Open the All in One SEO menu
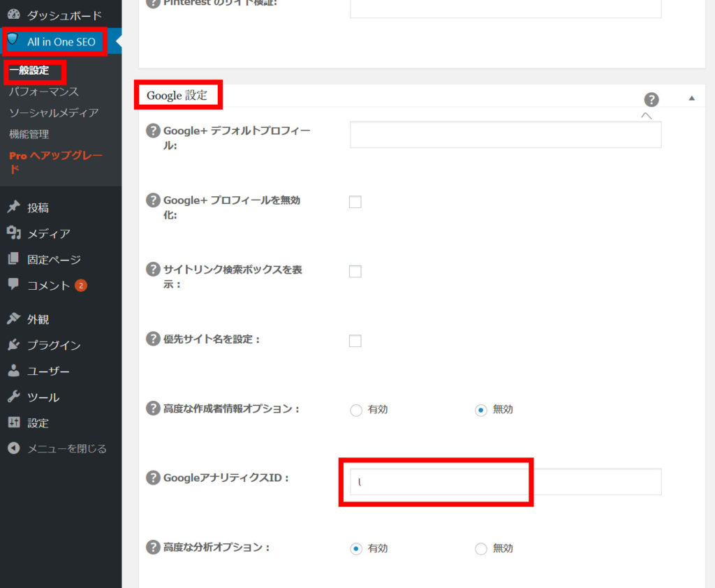Screen dimensions: 715x588 (61, 41)
